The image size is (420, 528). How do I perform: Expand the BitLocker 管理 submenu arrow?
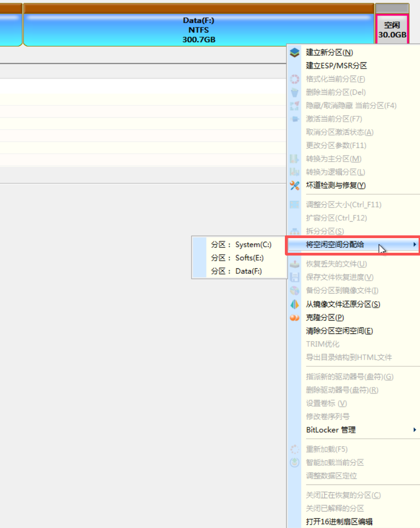[415, 430]
